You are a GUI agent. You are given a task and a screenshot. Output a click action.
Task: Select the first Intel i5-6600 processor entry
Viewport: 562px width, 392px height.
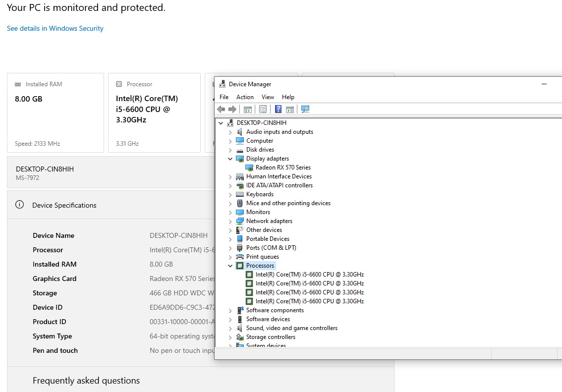309,275
